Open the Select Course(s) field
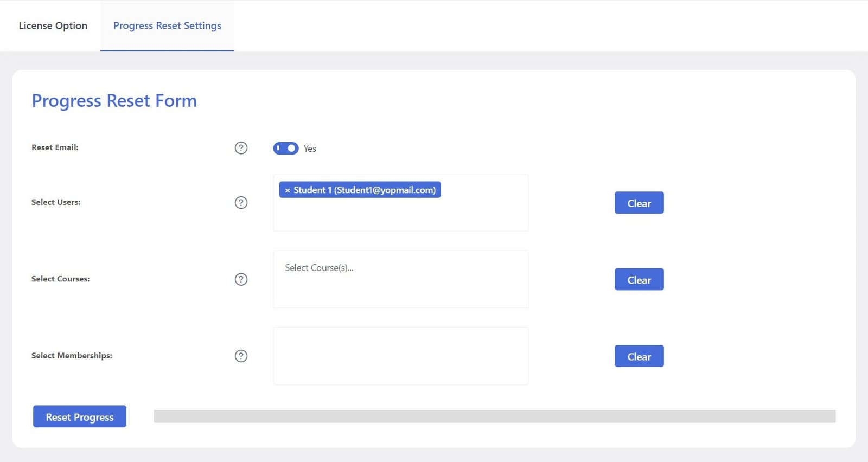Screen dimensions: 868x462 click(400, 279)
